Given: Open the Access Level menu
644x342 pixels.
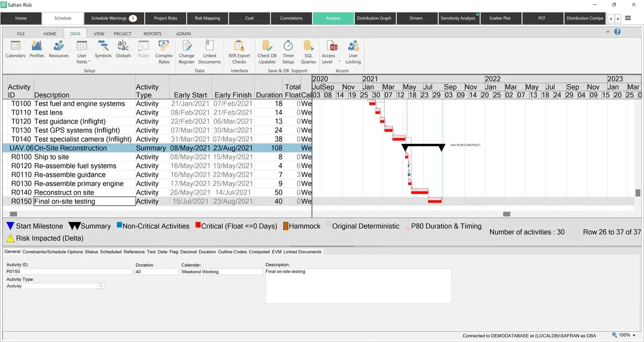Looking at the screenshot, I should click(330, 52).
